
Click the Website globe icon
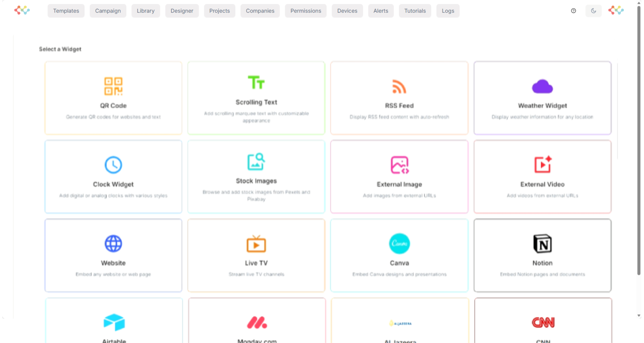pyautogui.click(x=113, y=244)
